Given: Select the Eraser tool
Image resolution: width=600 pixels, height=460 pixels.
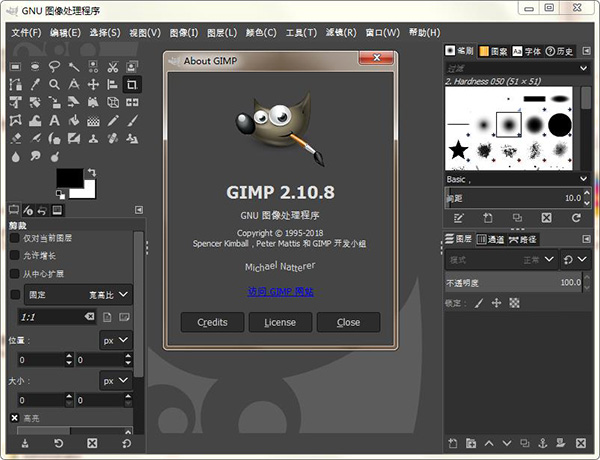Looking at the screenshot, I should [x=16, y=139].
